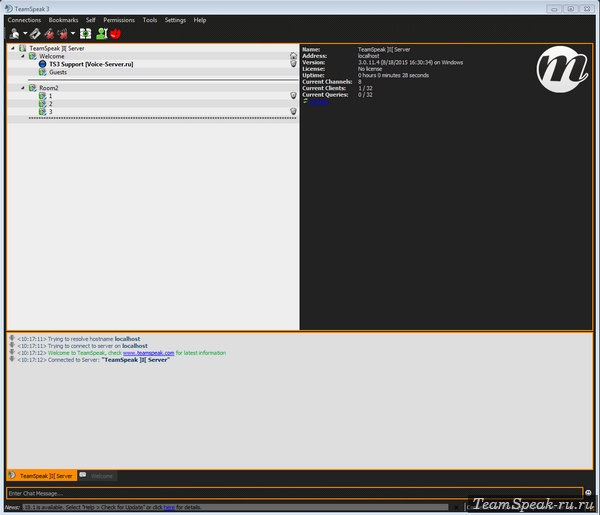The image size is (600, 515).
Task: Maximize the TeamSpeak 3 window
Action: click(x=570, y=9)
